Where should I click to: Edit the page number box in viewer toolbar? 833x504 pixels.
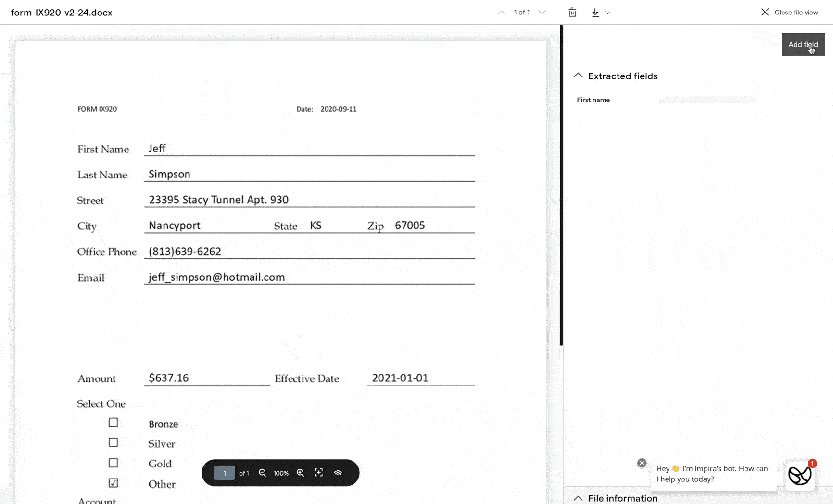coord(224,473)
